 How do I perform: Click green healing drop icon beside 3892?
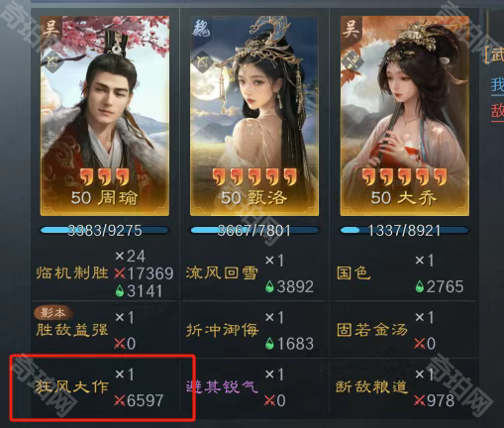tap(270, 286)
